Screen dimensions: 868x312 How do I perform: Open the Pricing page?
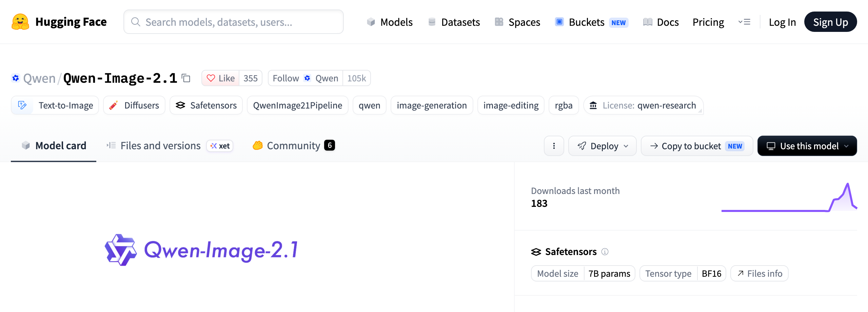tap(708, 22)
